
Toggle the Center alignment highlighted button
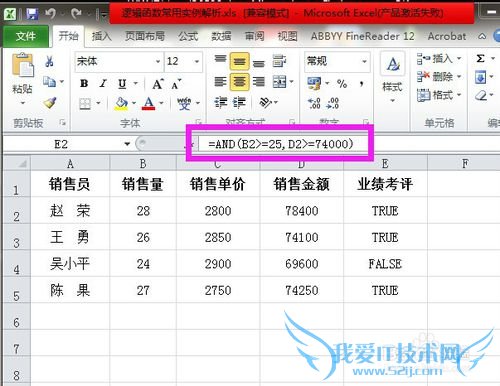click(x=239, y=82)
